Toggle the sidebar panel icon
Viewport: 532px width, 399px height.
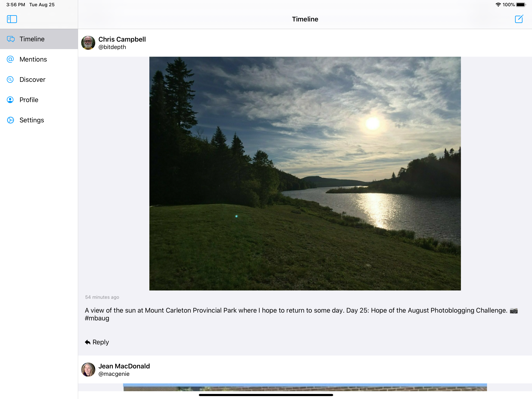pyautogui.click(x=12, y=19)
